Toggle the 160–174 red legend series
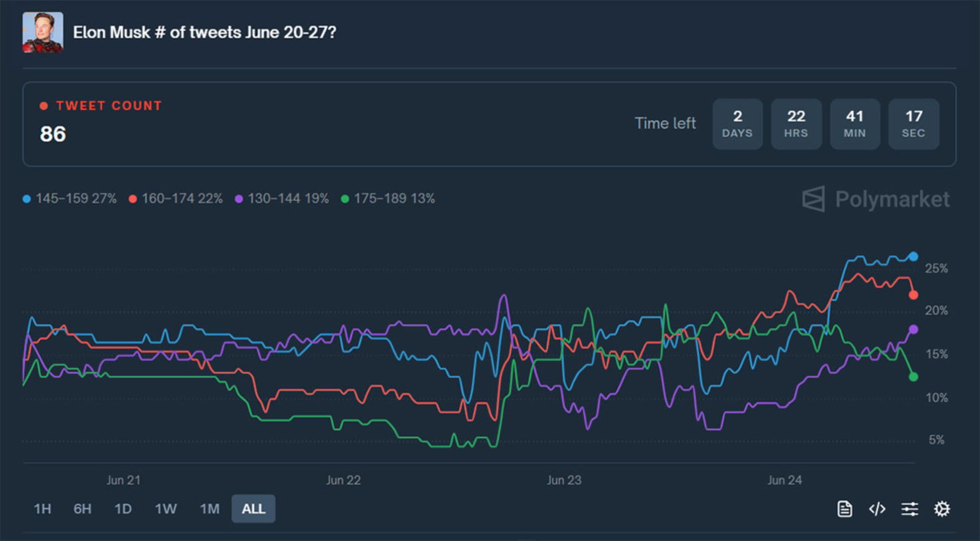The width and height of the screenshot is (980, 541). point(176,198)
